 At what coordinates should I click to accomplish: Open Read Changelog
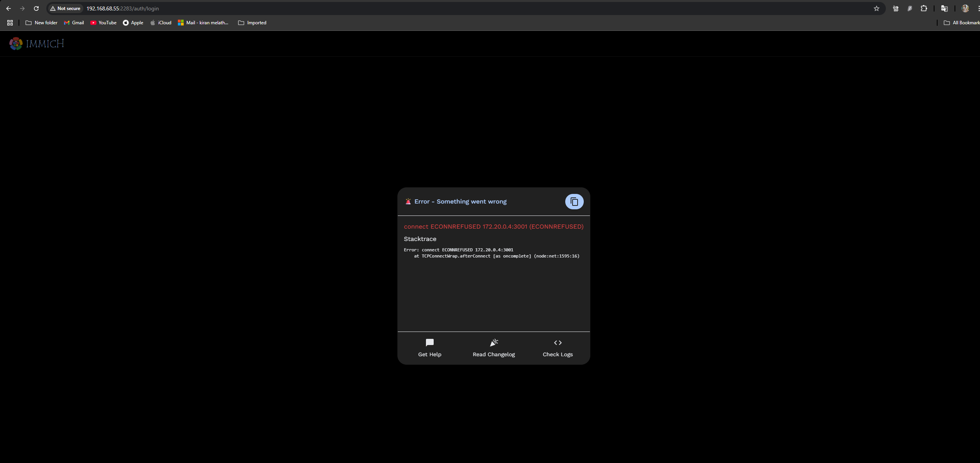(x=493, y=348)
